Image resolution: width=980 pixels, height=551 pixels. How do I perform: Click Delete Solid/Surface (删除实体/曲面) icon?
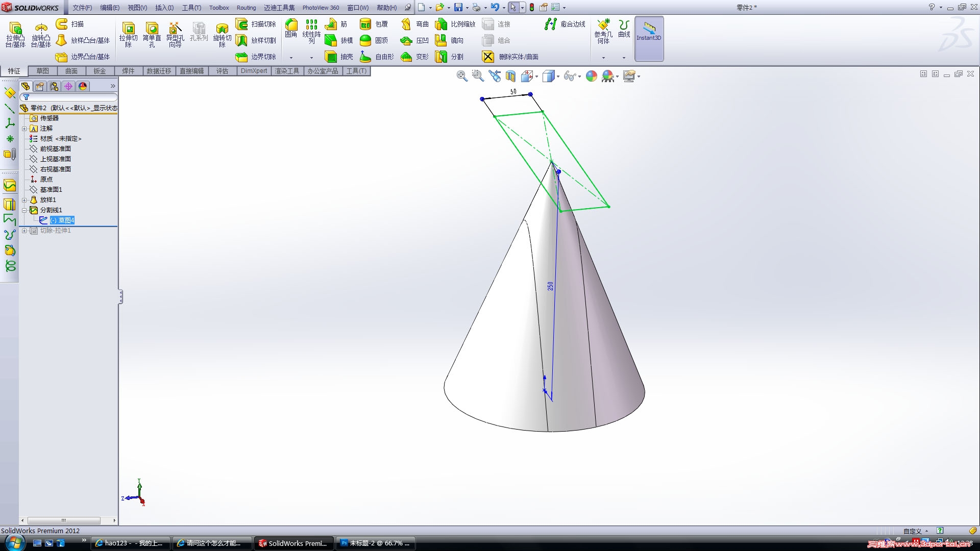pyautogui.click(x=488, y=57)
